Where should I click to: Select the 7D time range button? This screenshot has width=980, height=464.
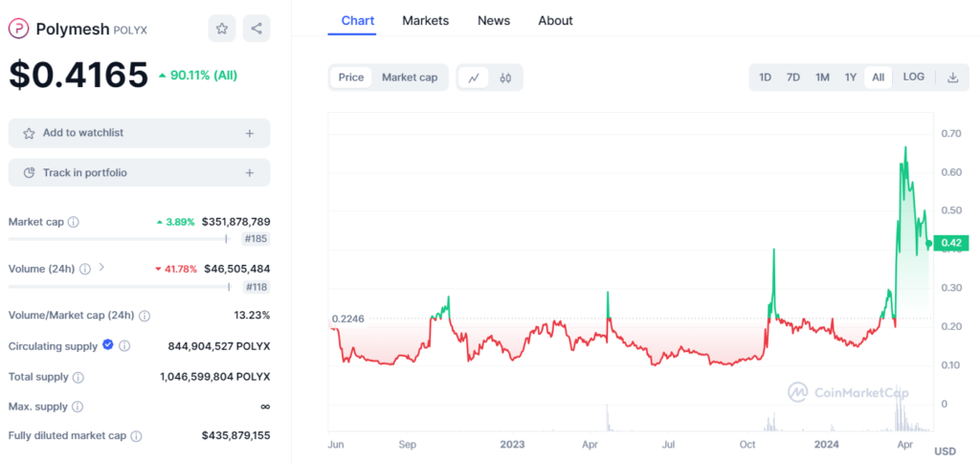coord(793,77)
